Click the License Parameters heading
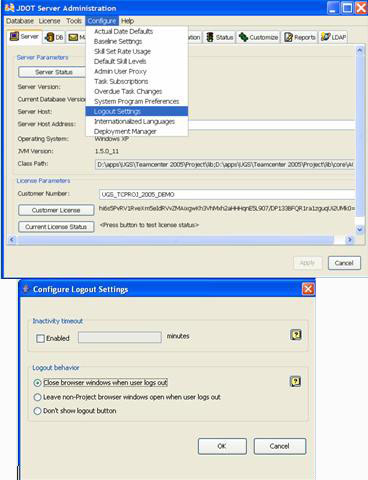Viewport: 368px width, 480px height. [43, 181]
